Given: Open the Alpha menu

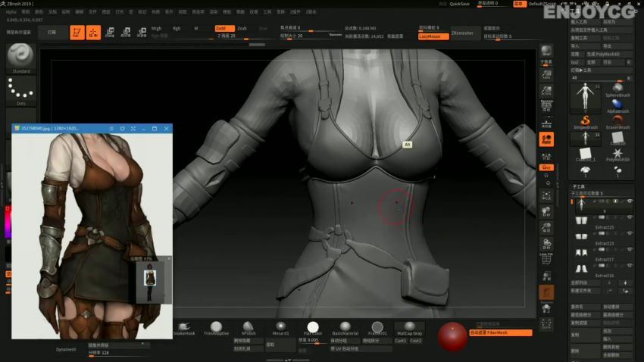Looking at the screenshot, I should click(11, 12).
